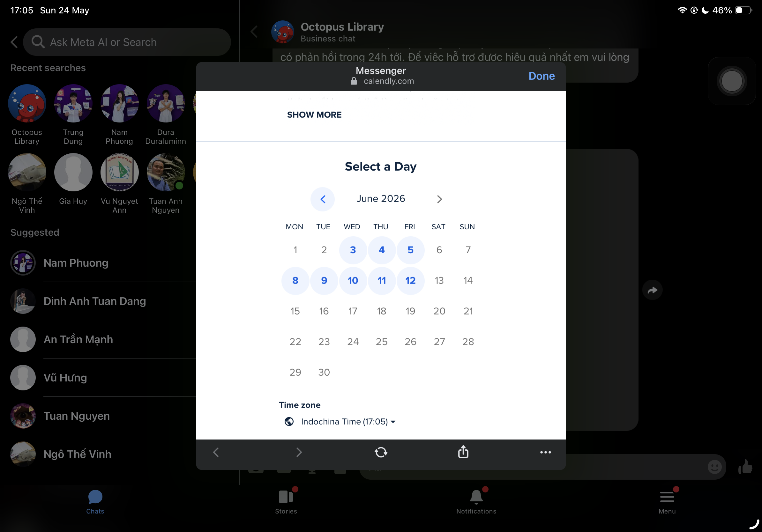This screenshot has height=532, width=762.
Task: Switch to the Chats tab
Action: 95,502
